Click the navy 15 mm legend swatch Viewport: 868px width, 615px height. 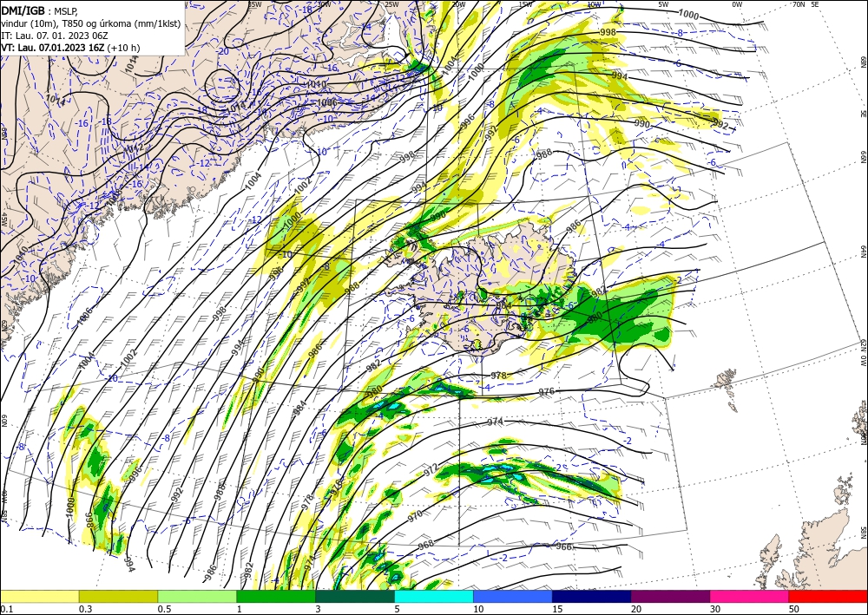coord(592,596)
